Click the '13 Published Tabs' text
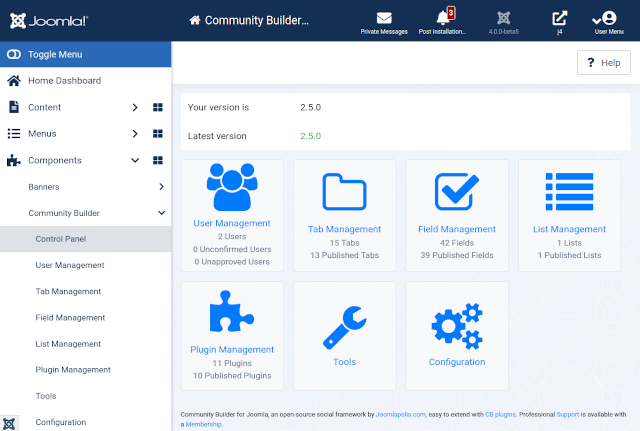Image resolution: width=640 pixels, height=431 pixels. [344, 255]
